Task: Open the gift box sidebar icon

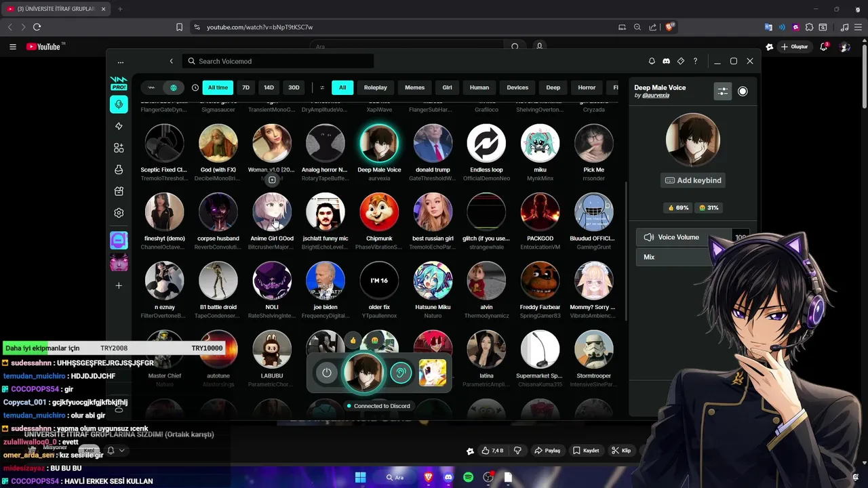Action: point(119,191)
